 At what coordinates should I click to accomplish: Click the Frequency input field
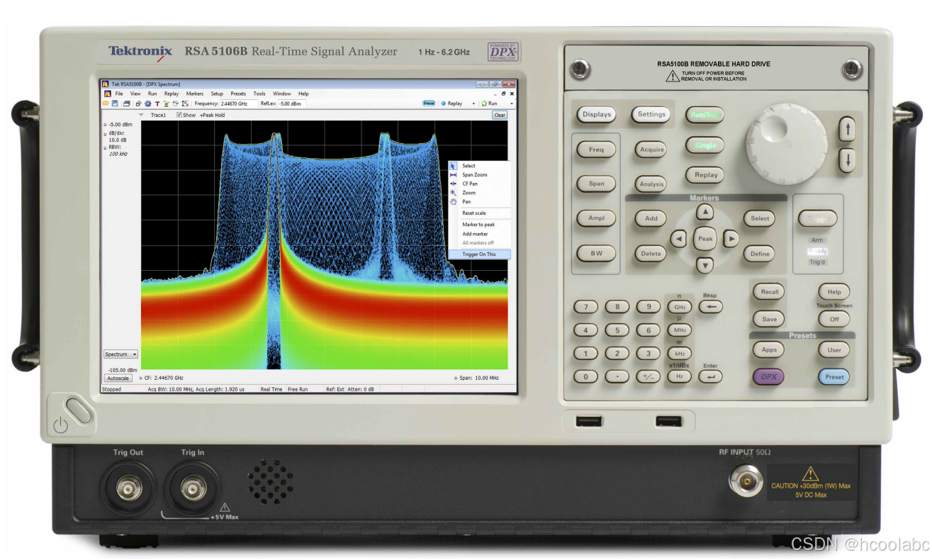(239, 103)
